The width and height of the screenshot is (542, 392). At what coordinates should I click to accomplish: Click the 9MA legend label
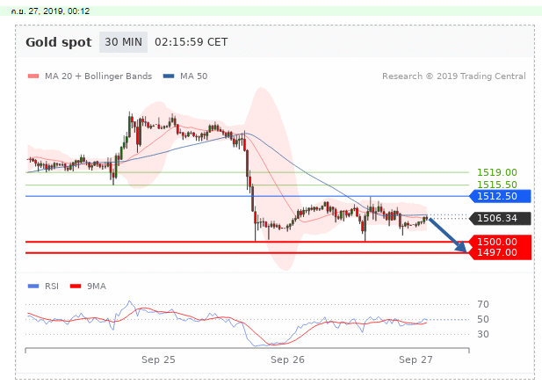click(x=97, y=287)
